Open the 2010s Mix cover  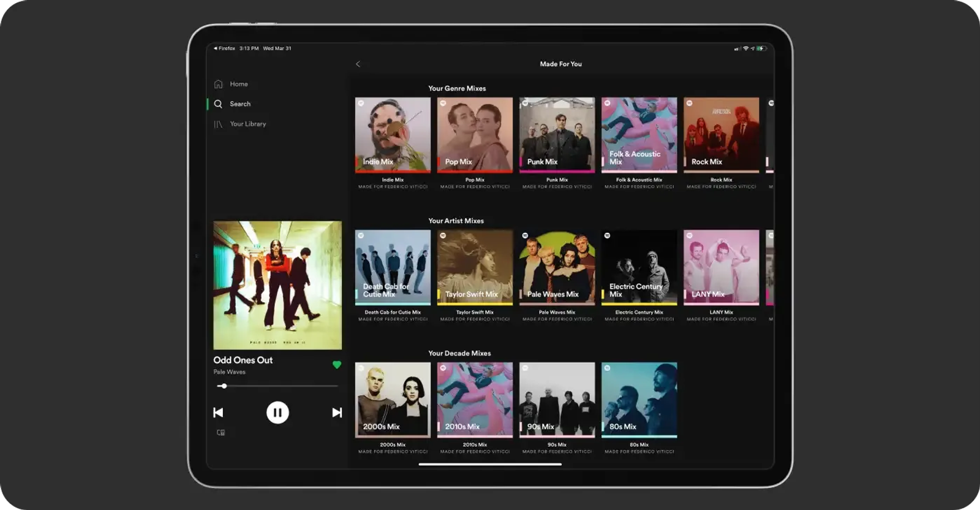pos(475,400)
